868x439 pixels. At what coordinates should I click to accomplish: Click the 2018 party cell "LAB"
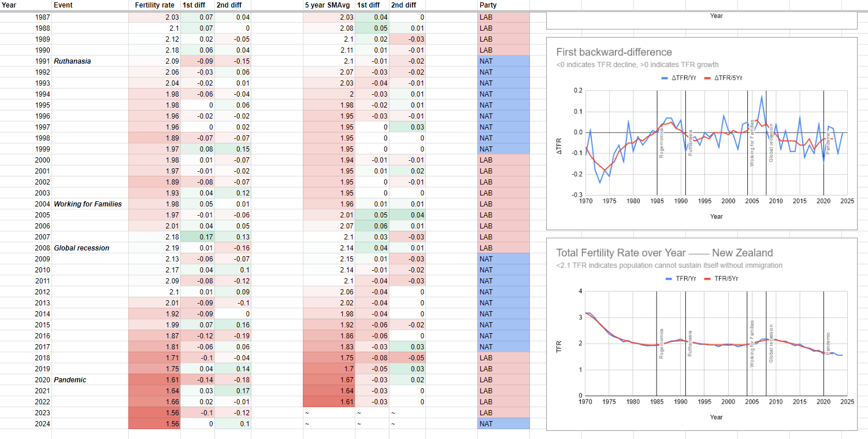click(x=503, y=357)
